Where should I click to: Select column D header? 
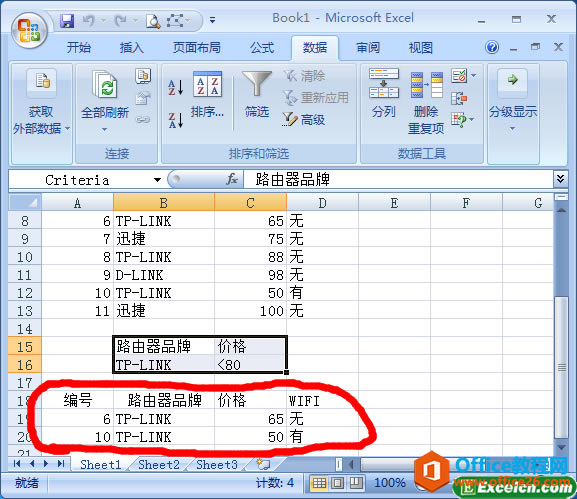click(322, 203)
